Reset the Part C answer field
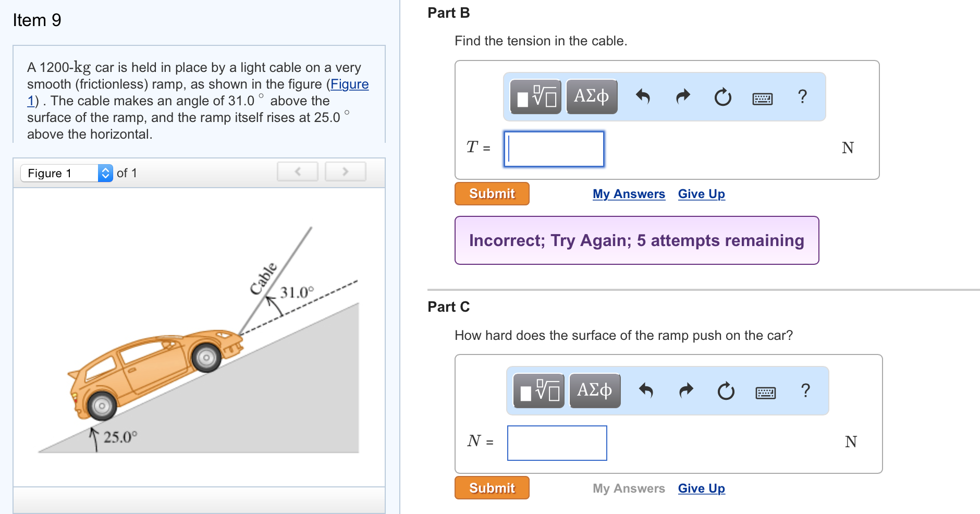This screenshot has height=514, width=980. pyautogui.click(x=726, y=391)
